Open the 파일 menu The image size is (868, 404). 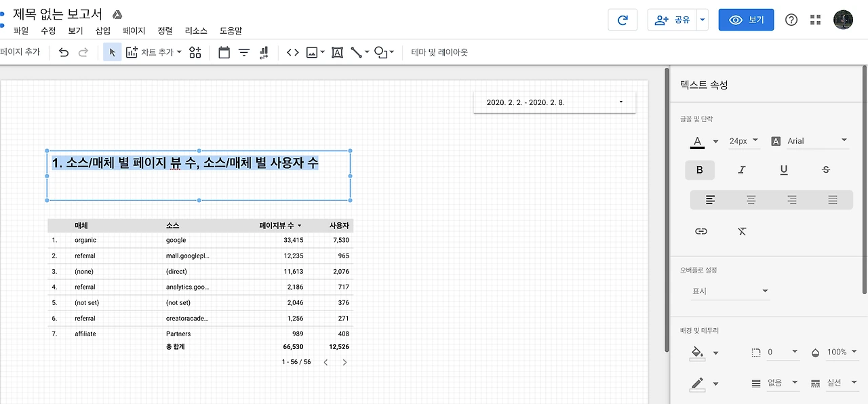click(x=20, y=31)
